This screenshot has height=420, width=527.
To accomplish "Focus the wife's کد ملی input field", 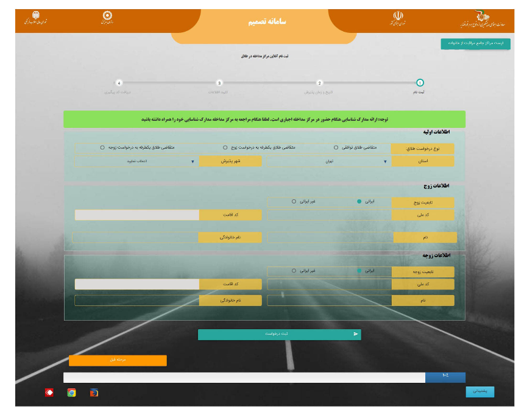I will [329, 284].
